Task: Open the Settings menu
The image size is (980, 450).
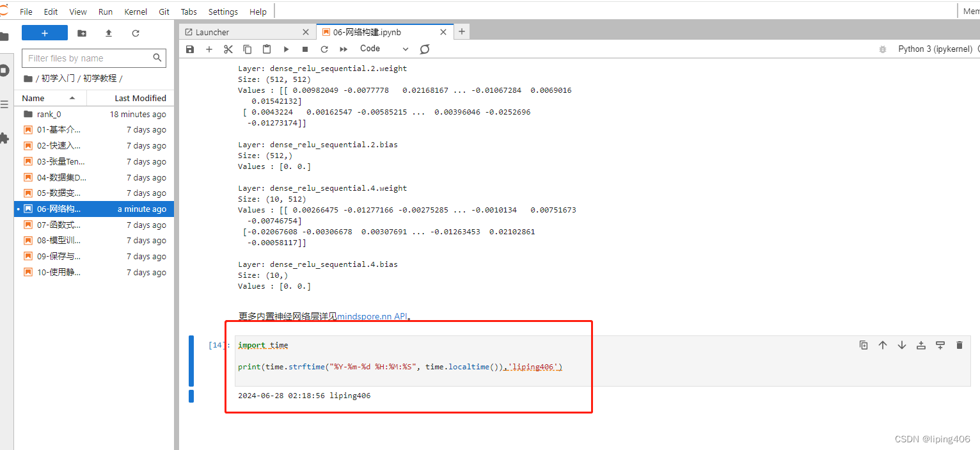Action: point(223,12)
